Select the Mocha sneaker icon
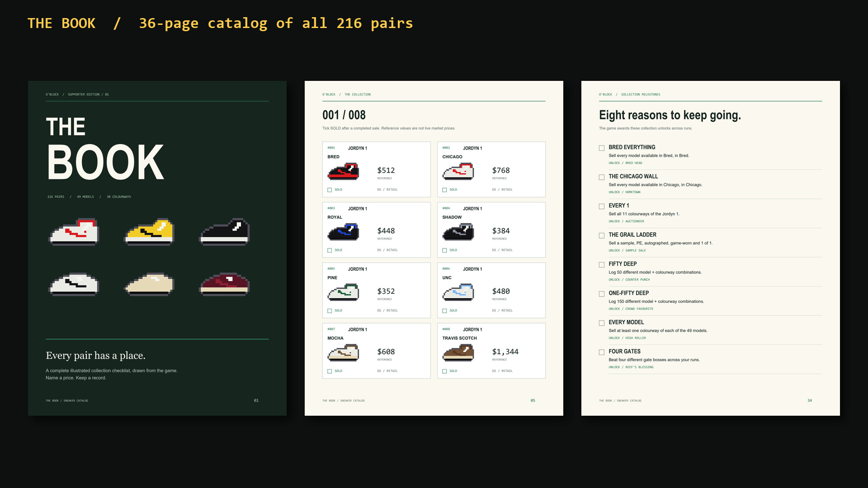 pyautogui.click(x=343, y=353)
